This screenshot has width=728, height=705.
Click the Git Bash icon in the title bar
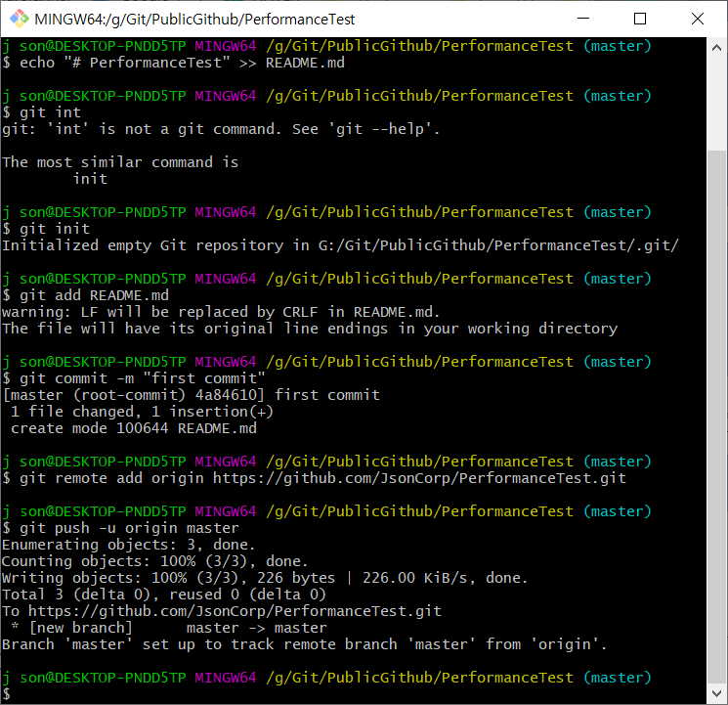click(19, 19)
